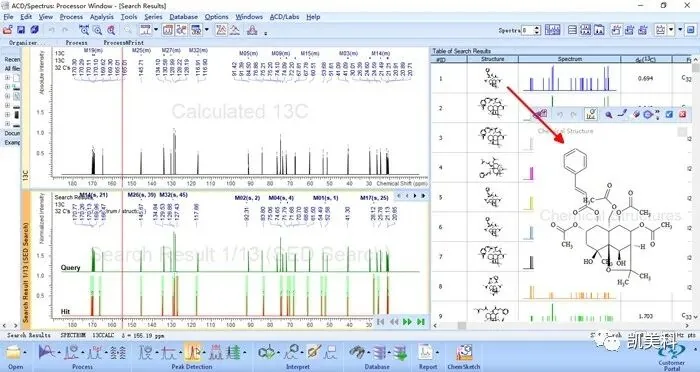Jump to last search result button
Viewport: 700px width, 372px height.
tap(421, 322)
